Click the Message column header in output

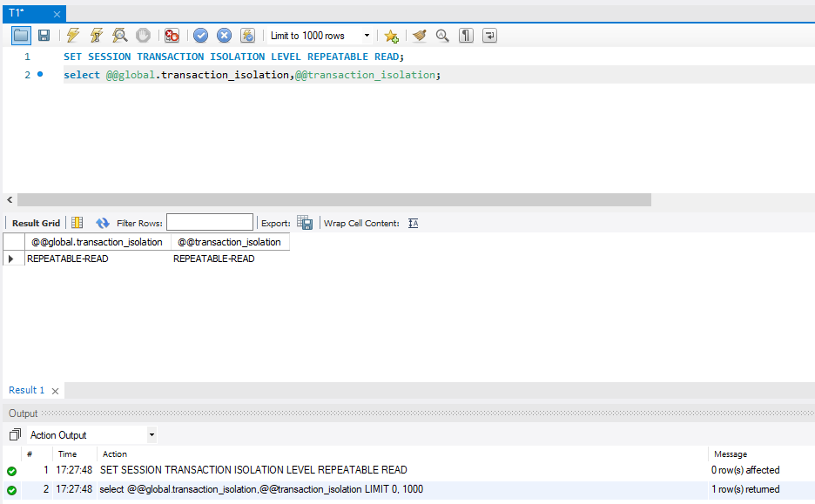pyautogui.click(x=731, y=454)
